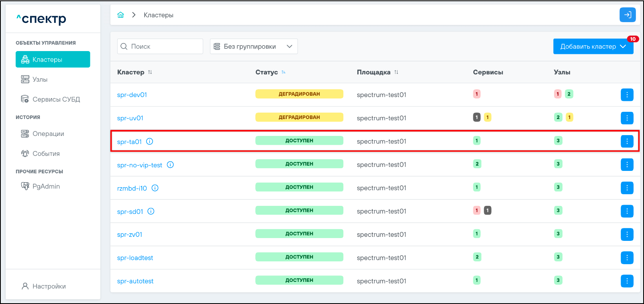Click info icon beside spr-no-vip-test

coord(170,165)
